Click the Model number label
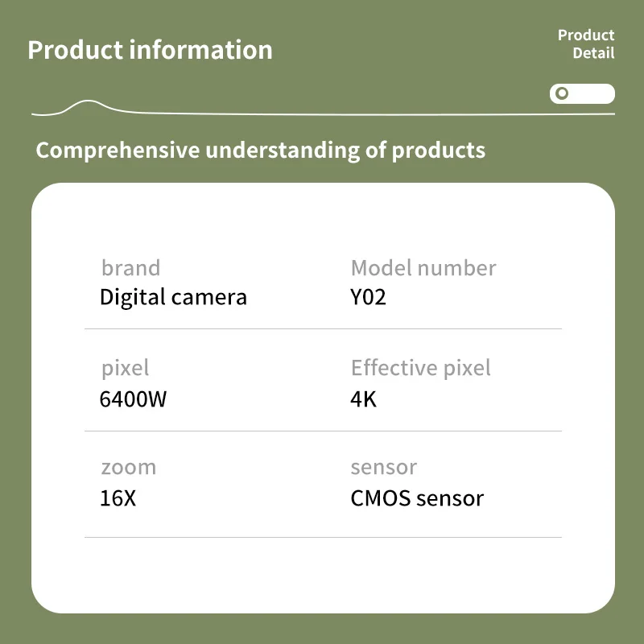Screen dimensions: 644x644 point(423,268)
